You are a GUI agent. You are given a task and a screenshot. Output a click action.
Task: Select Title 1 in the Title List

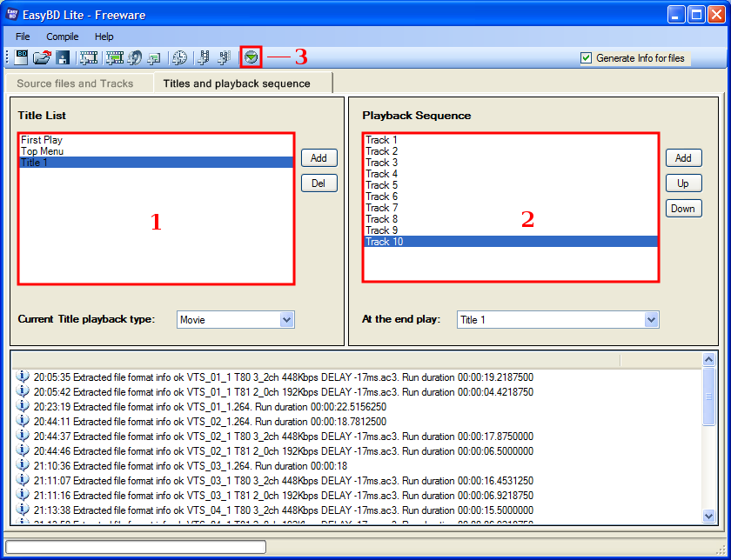157,162
